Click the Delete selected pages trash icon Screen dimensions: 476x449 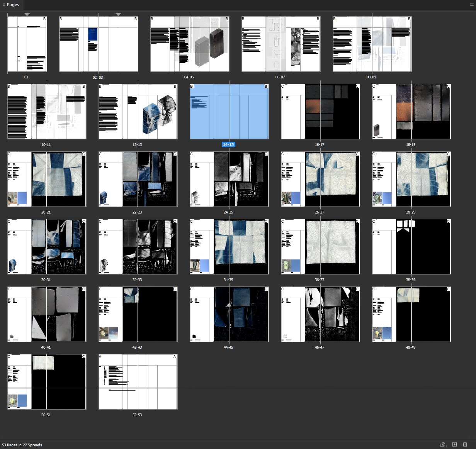point(465,444)
